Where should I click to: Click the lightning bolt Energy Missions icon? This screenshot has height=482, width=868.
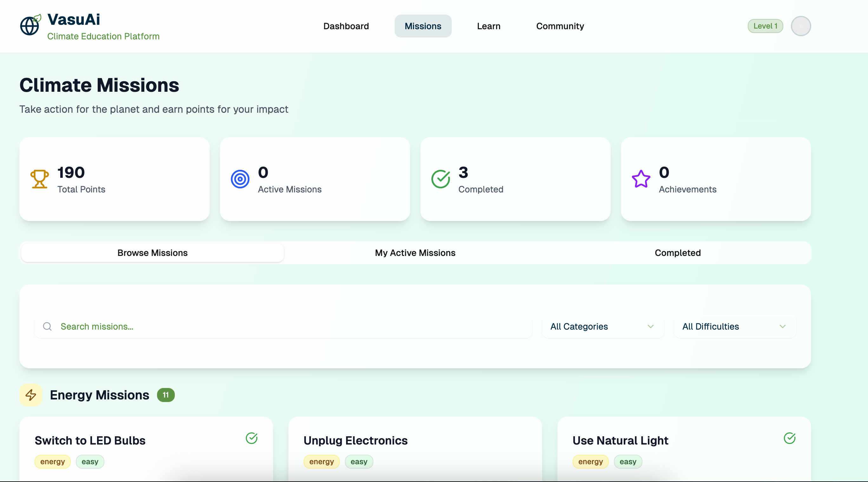tap(31, 395)
